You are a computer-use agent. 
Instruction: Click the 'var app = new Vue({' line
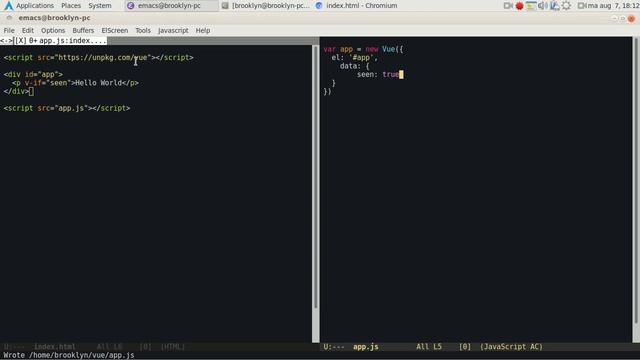tap(363, 49)
